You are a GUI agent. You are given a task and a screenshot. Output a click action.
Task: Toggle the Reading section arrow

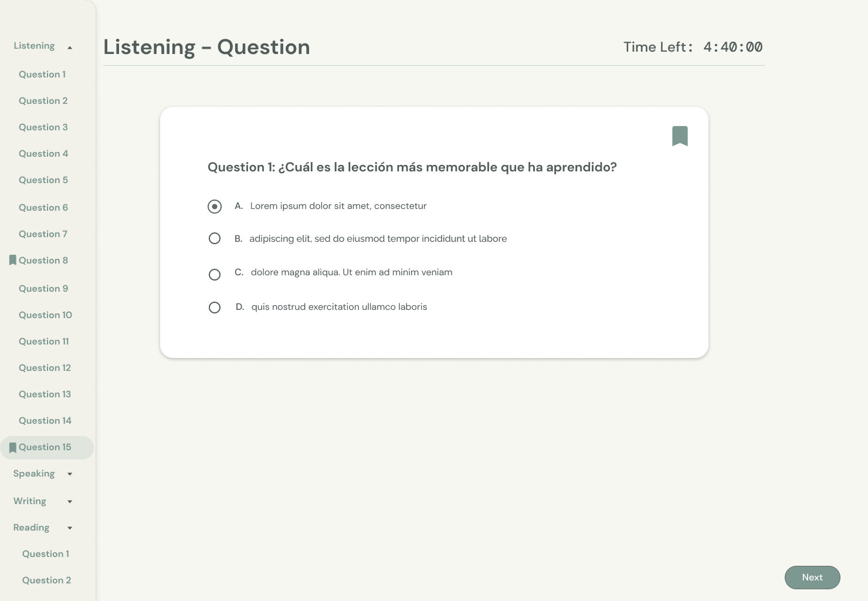70,528
